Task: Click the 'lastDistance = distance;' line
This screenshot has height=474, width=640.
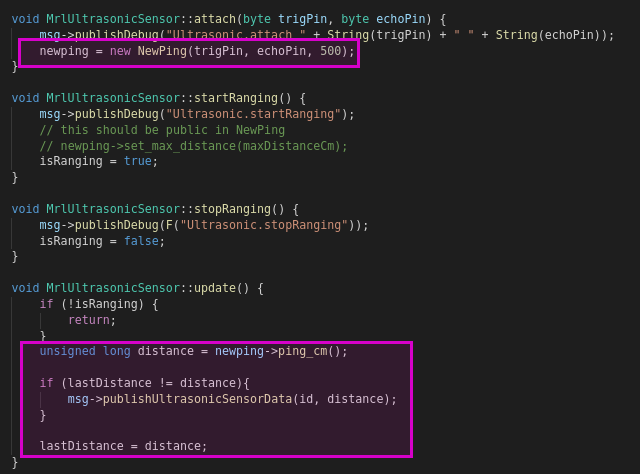Action: [x=123, y=446]
